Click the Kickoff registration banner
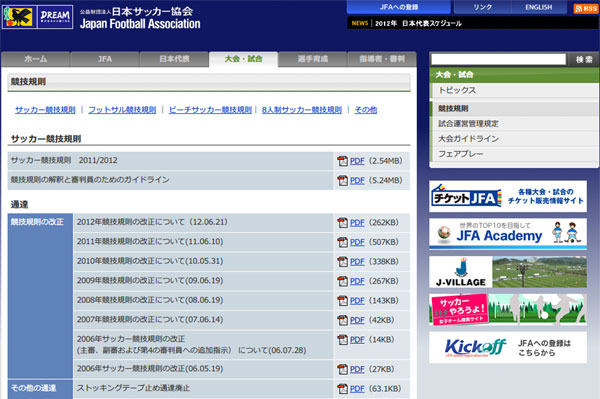The width and height of the screenshot is (600, 399). tap(508, 347)
